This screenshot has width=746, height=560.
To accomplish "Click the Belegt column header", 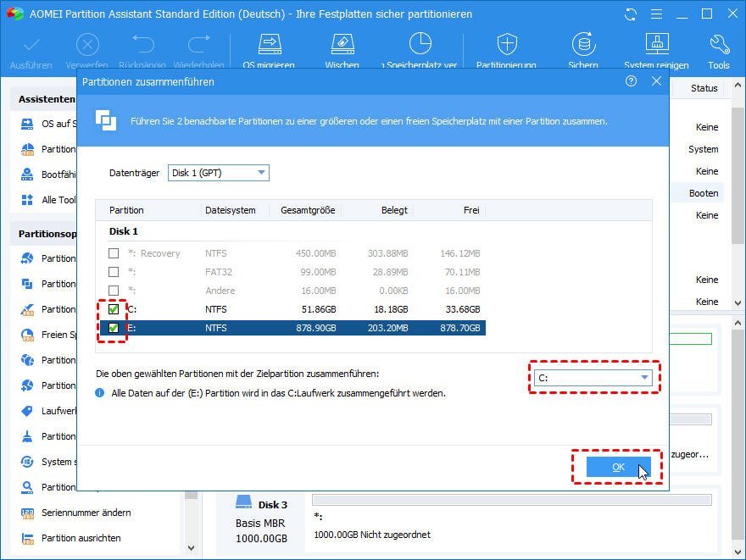I will point(394,210).
